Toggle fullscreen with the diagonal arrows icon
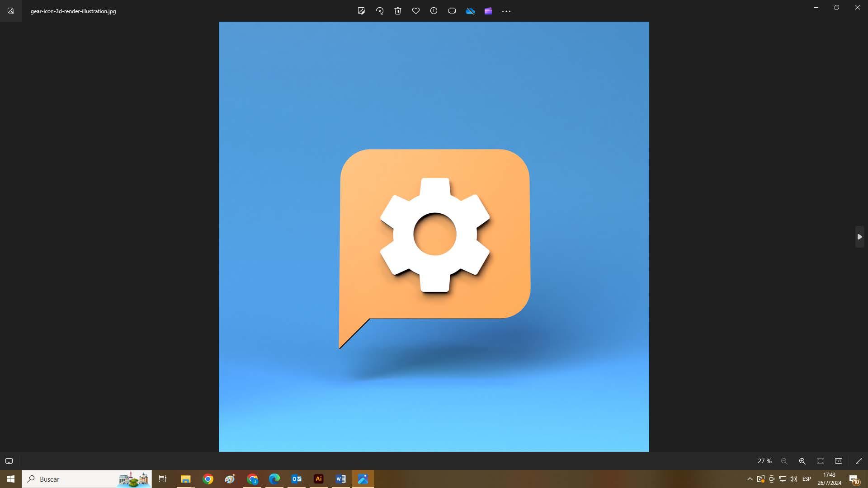Screen dimensions: 868x488 pos(859,461)
